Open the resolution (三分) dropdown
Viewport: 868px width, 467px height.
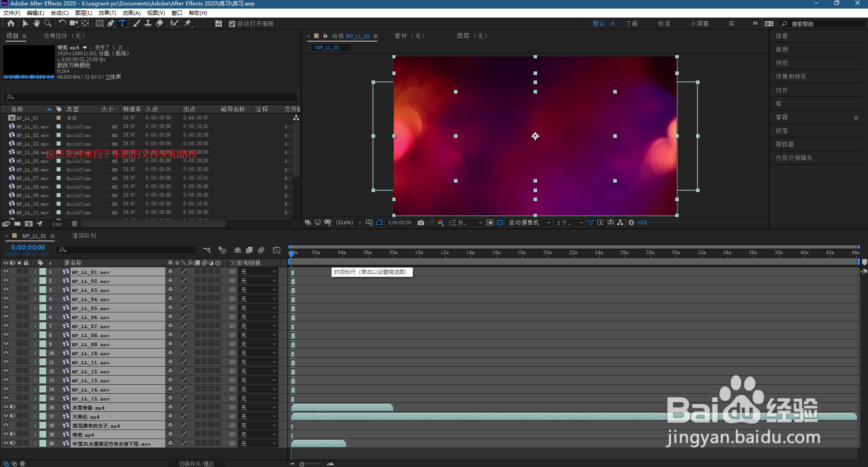[x=466, y=223]
